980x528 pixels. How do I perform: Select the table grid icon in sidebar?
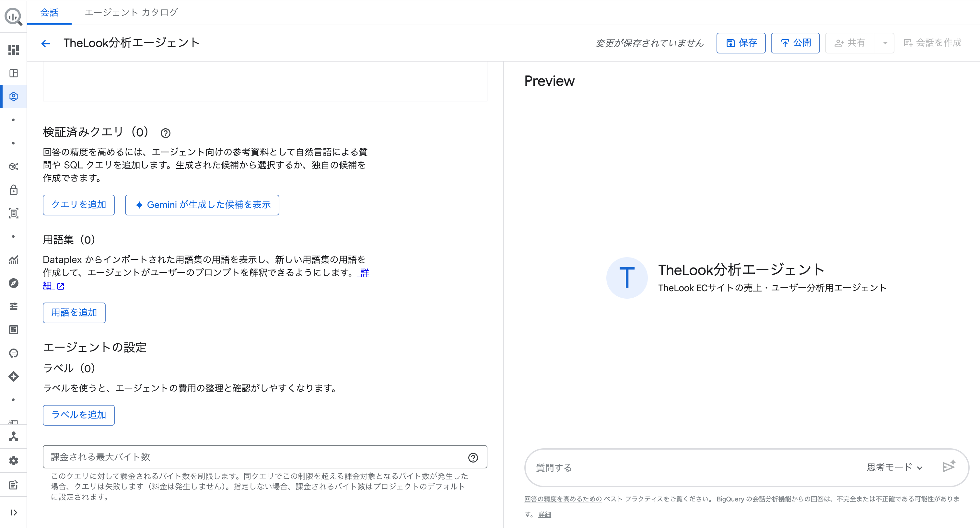click(x=13, y=329)
